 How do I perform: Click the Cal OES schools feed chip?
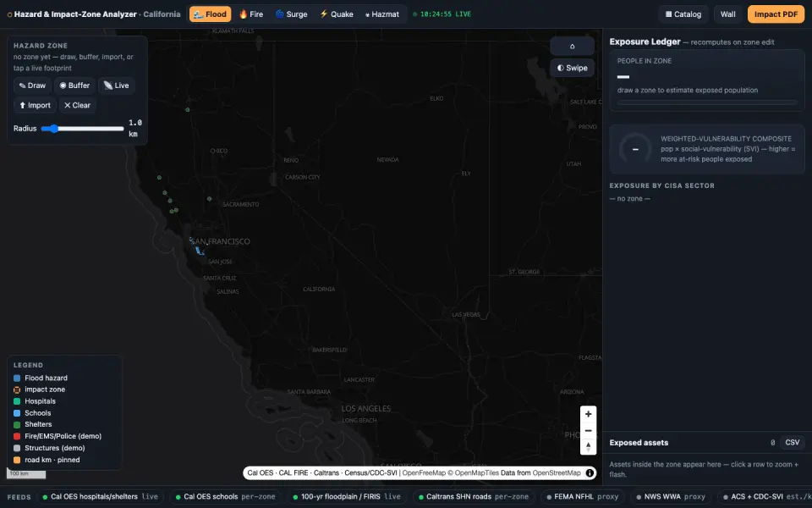point(225,497)
